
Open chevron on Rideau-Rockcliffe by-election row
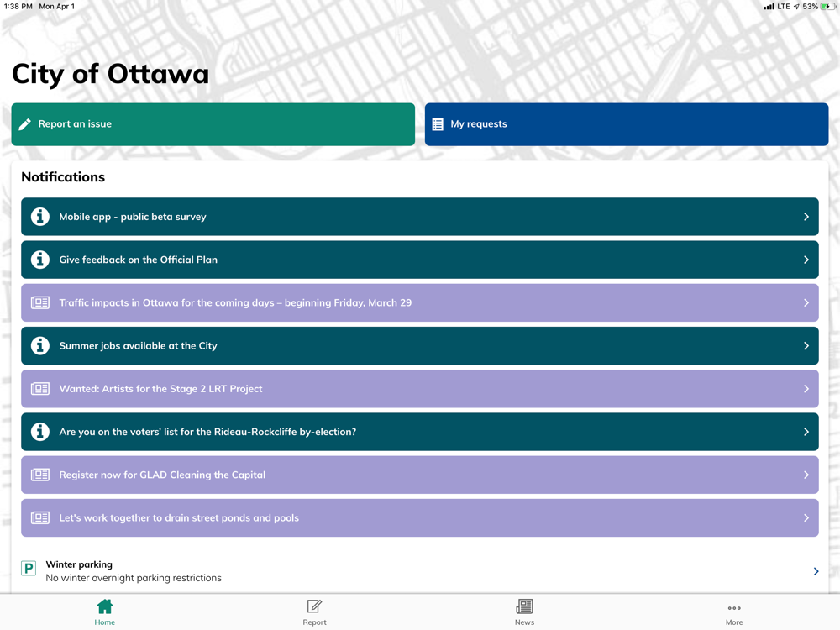click(x=806, y=431)
